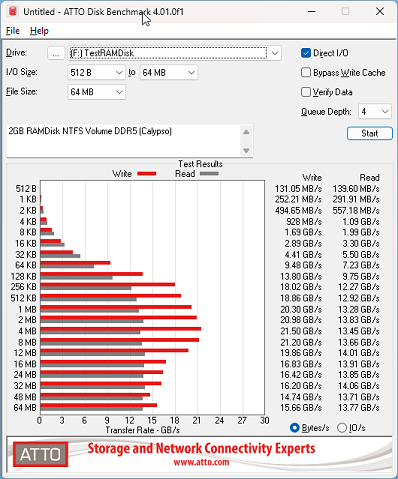The image size is (398, 479).
Task: Click the Transfer Rate - GB/s axis label
Action: (x=143, y=430)
